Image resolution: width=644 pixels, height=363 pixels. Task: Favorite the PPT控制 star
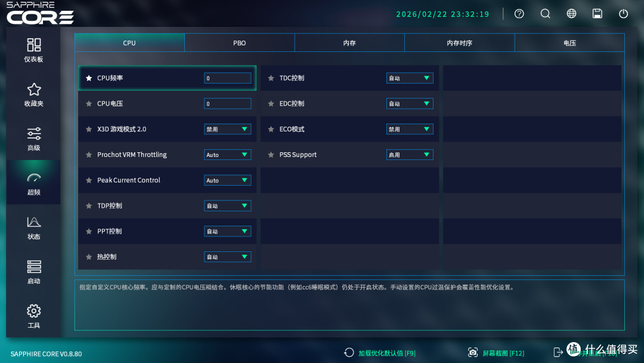89,231
